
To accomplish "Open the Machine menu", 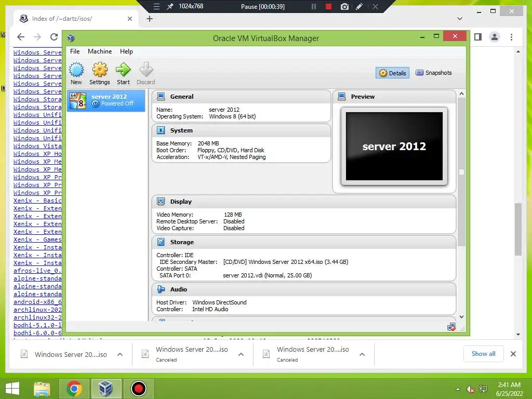I will pyautogui.click(x=100, y=51).
